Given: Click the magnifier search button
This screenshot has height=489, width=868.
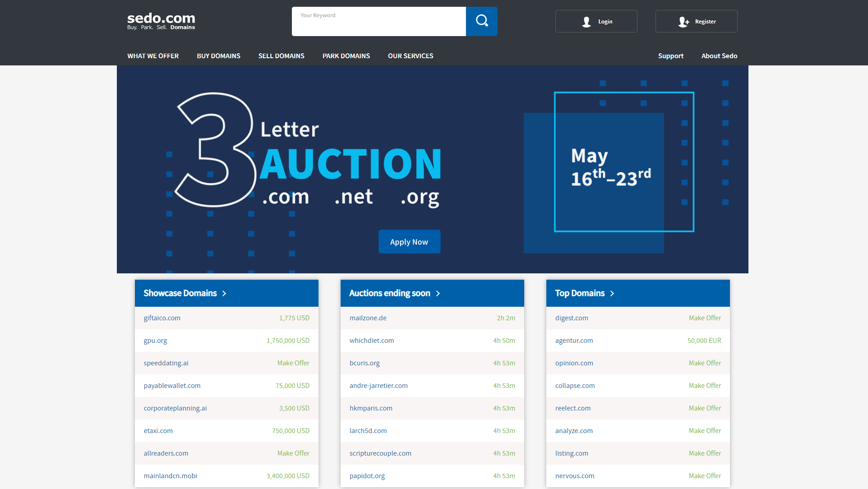Looking at the screenshot, I should (481, 21).
